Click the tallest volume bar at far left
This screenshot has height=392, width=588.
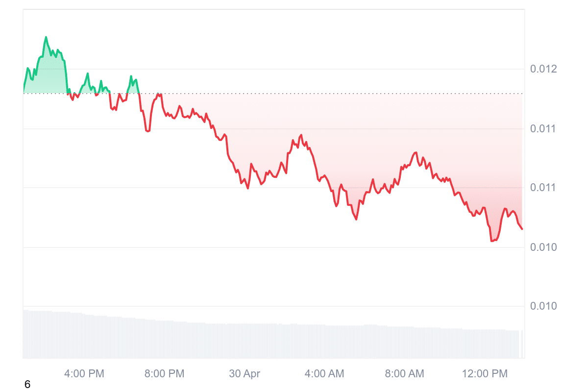click(x=24, y=334)
